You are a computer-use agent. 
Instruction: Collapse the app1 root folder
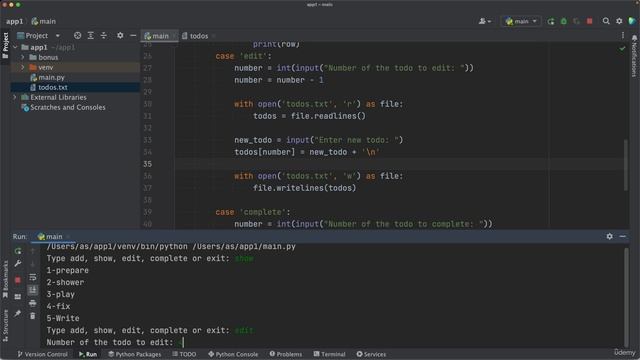point(16,47)
